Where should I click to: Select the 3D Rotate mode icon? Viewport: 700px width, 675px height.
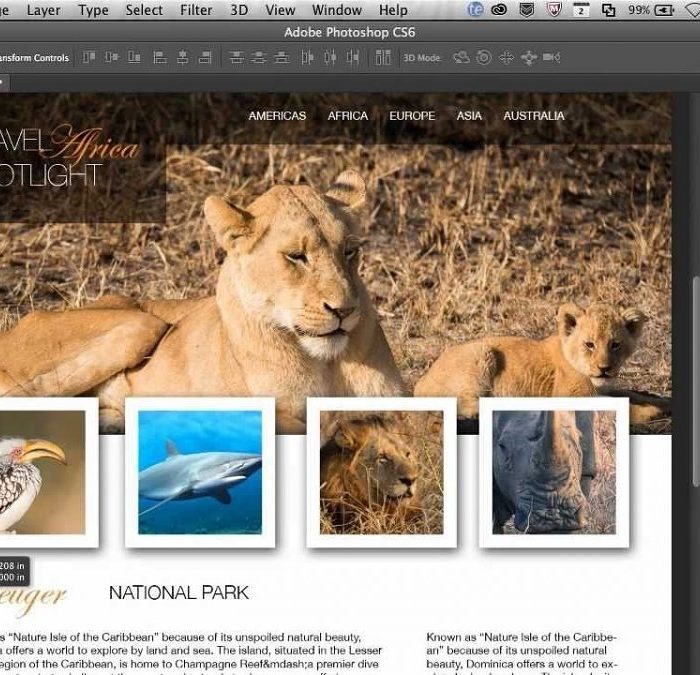click(x=461, y=58)
